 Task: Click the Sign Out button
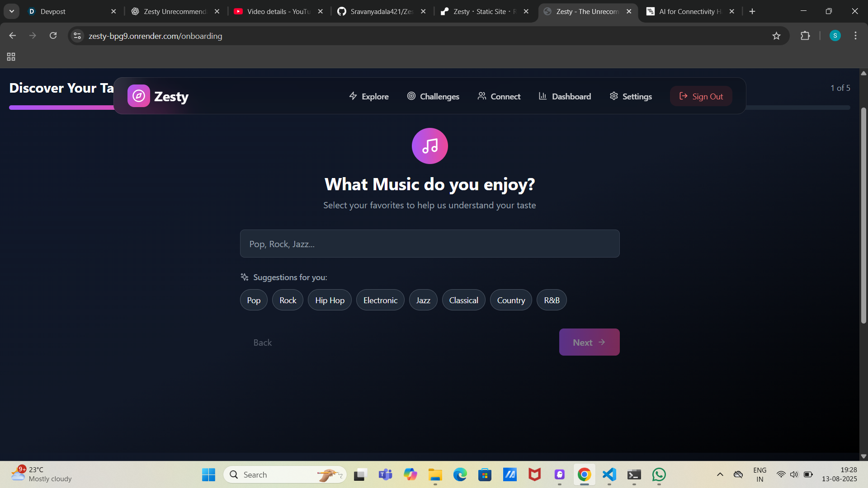701,96
